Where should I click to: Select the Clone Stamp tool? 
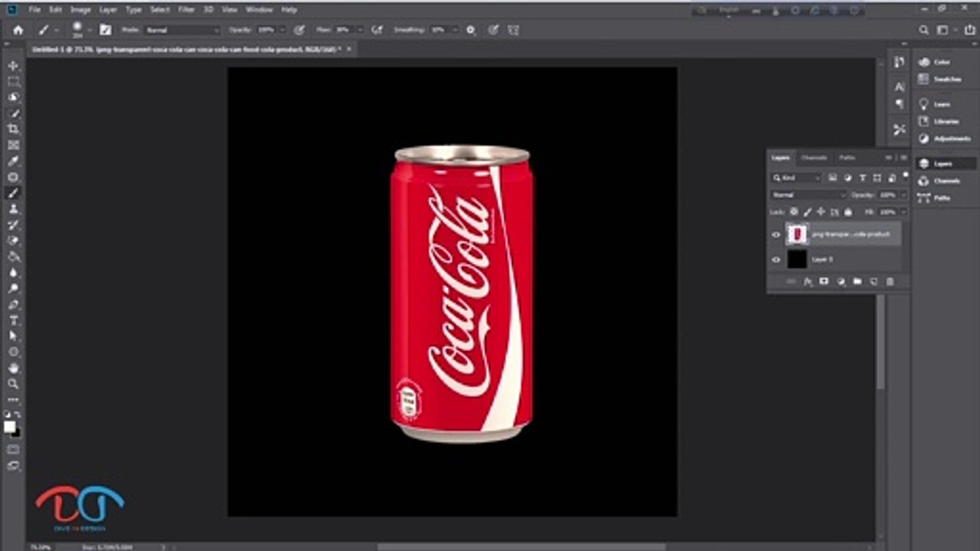point(14,209)
